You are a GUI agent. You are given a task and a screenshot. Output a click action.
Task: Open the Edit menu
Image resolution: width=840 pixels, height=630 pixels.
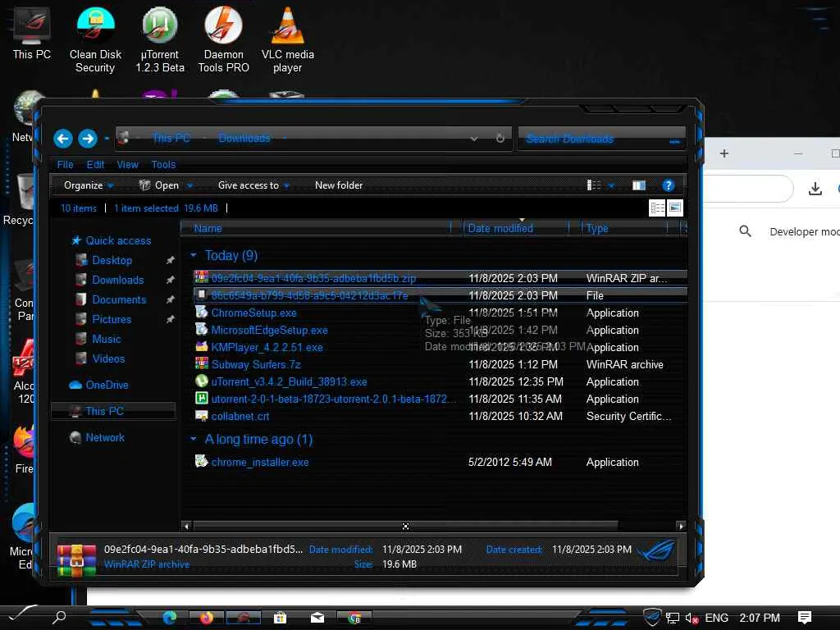(x=95, y=164)
